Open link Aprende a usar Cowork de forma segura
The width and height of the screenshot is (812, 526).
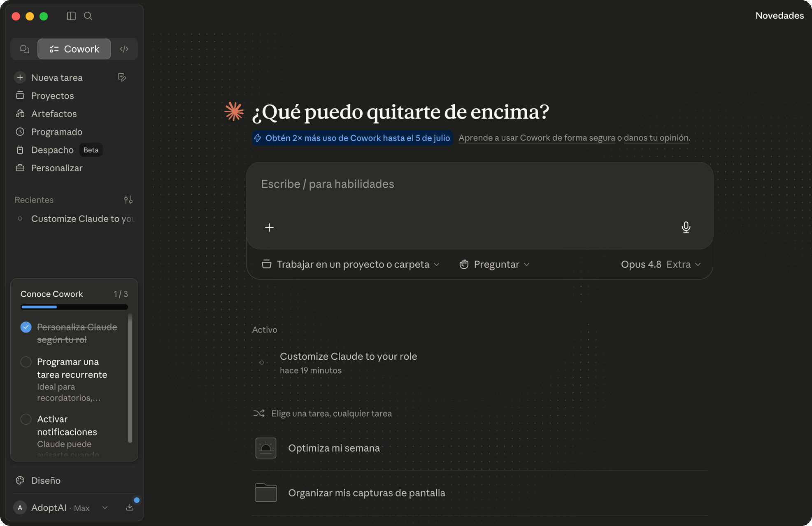pyautogui.click(x=537, y=138)
